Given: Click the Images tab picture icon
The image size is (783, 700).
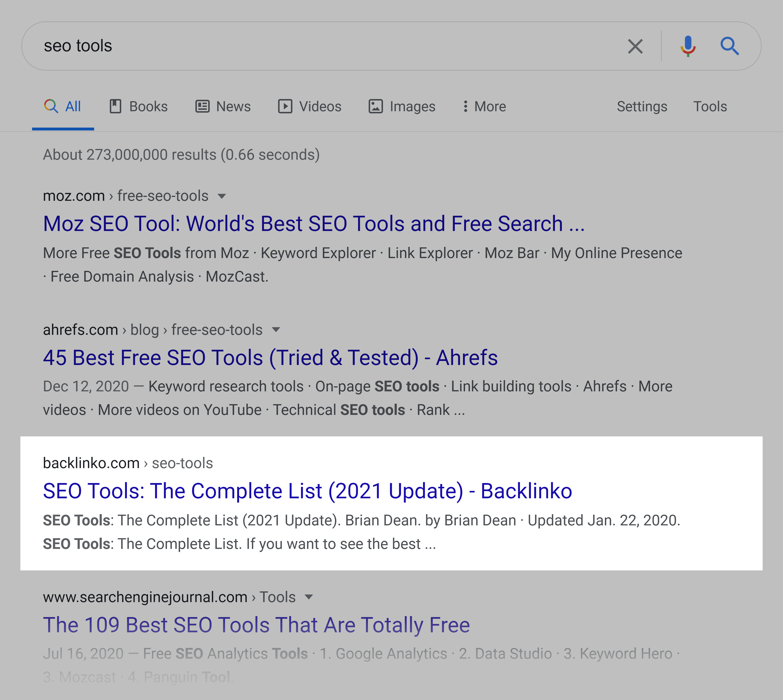Looking at the screenshot, I should pyautogui.click(x=376, y=106).
